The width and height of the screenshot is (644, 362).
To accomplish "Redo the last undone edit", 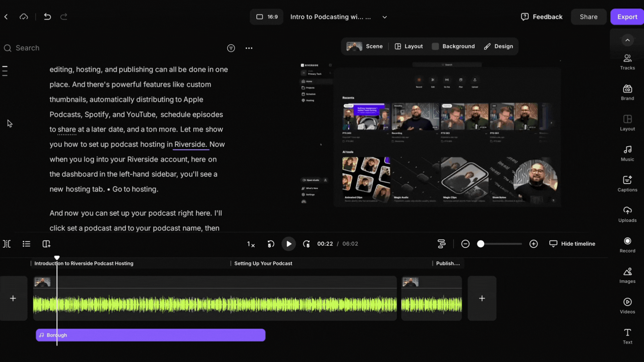I will click(64, 17).
